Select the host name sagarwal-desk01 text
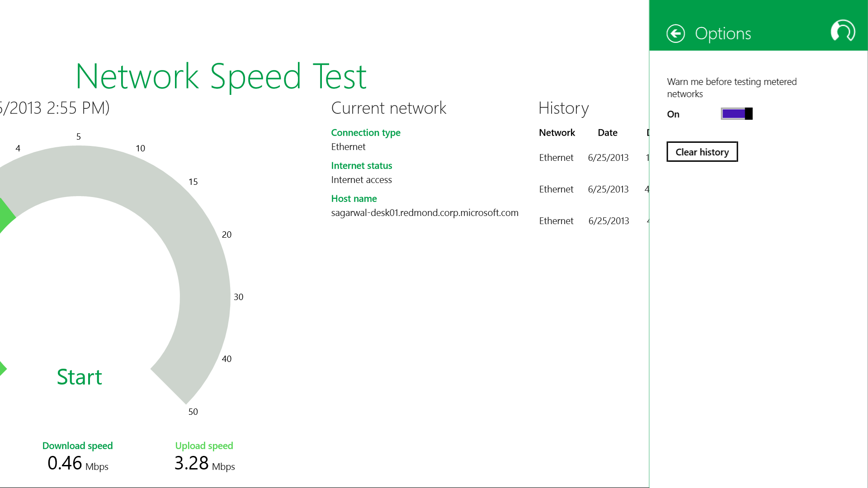 click(x=425, y=213)
